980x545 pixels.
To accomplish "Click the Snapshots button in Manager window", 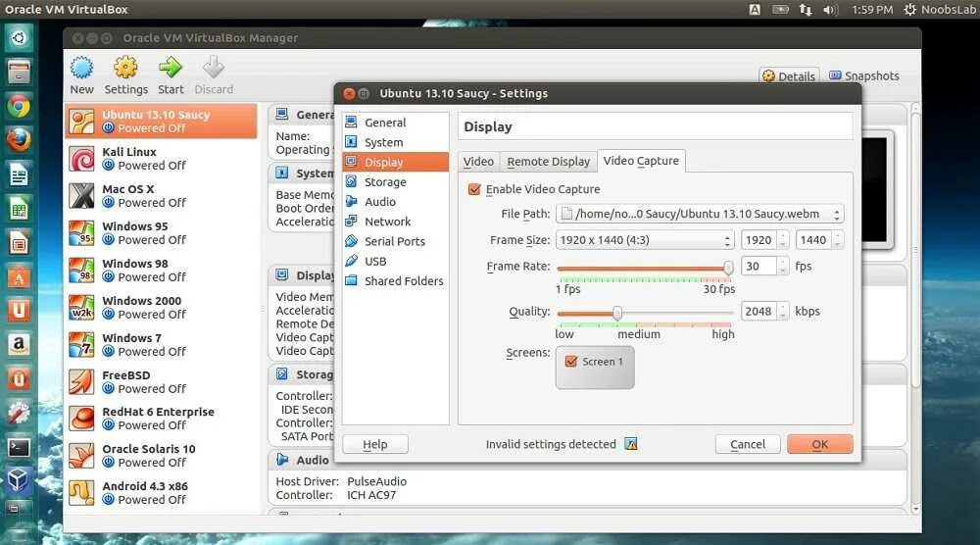I will click(863, 76).
